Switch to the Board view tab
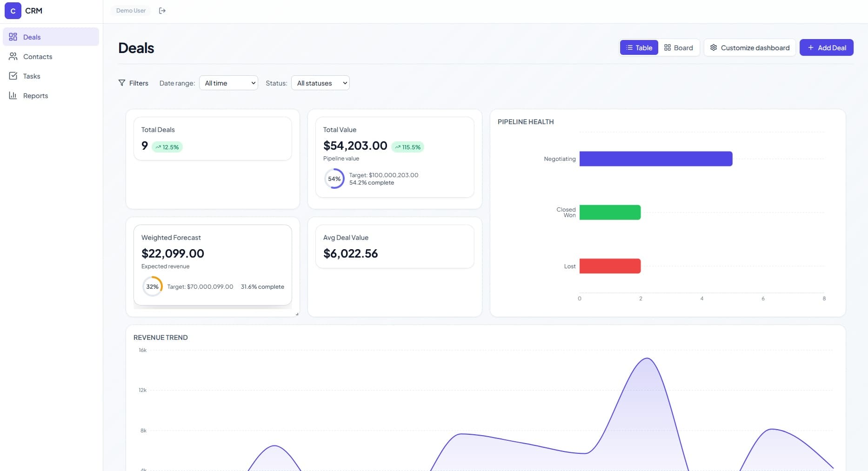The image size is (868, 471). pos(679,47)
